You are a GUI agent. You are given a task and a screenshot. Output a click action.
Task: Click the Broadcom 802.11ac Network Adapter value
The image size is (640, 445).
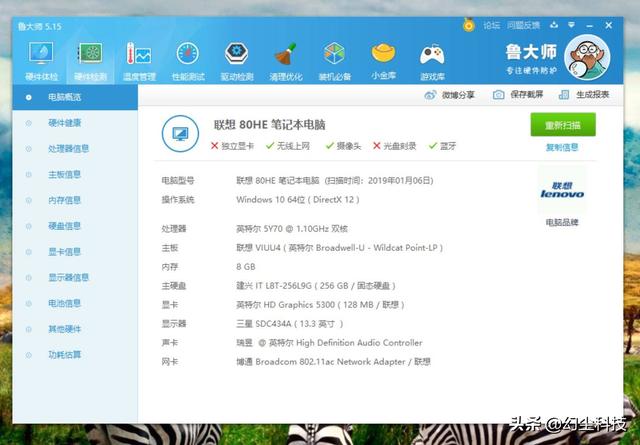pos(333,362)
